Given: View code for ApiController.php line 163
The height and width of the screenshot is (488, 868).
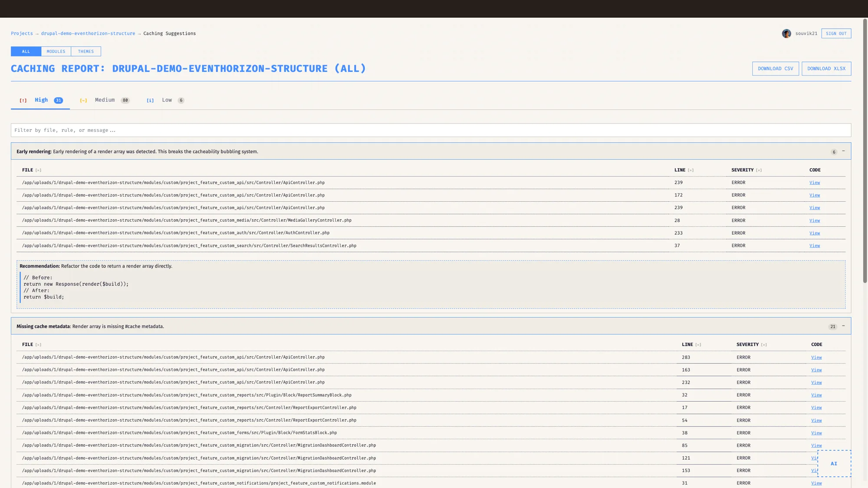Looking at the screenshot, I should (816, 370).
